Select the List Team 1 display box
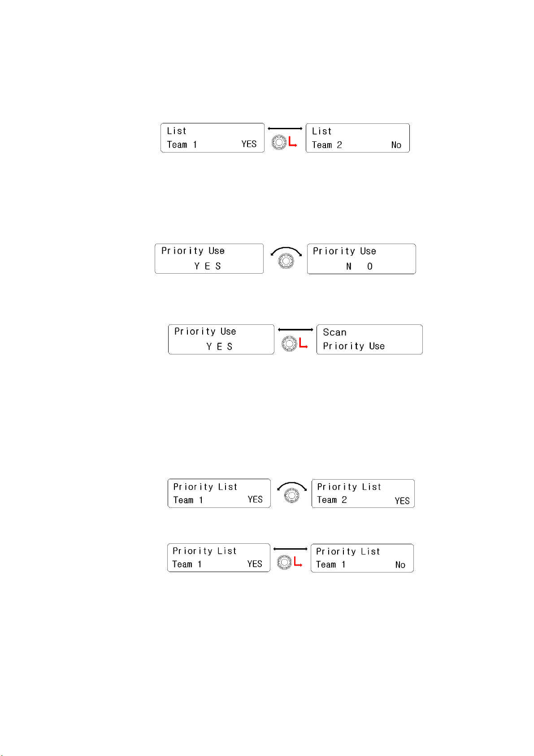 pyautogui.click(x=213, y=138)
